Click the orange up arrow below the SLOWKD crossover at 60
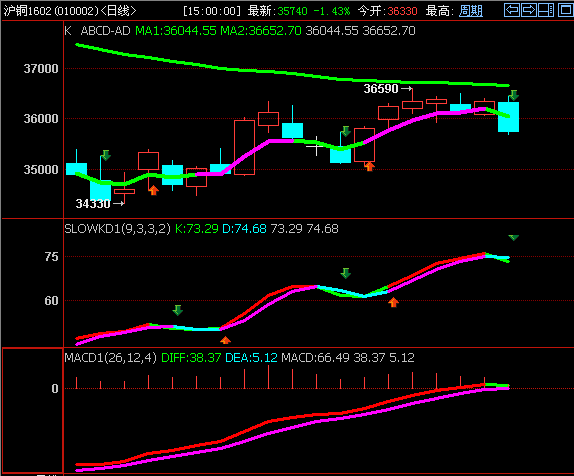Viewport: 574px width, 476px height. pos(394,302)
